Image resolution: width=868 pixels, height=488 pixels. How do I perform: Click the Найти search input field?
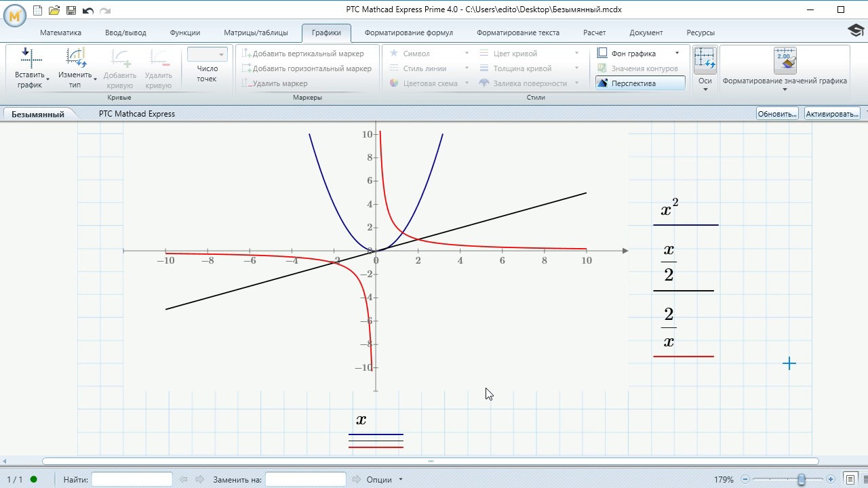click(x=132, y=479)
